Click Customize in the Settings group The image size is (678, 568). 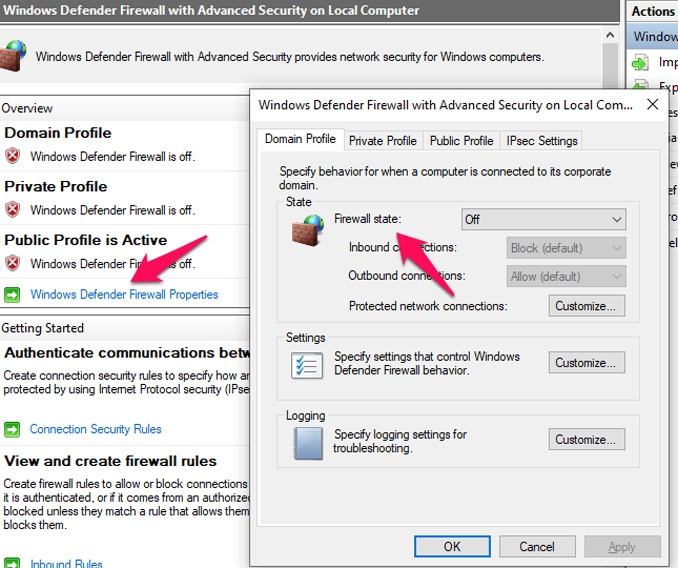pos(587,362)
